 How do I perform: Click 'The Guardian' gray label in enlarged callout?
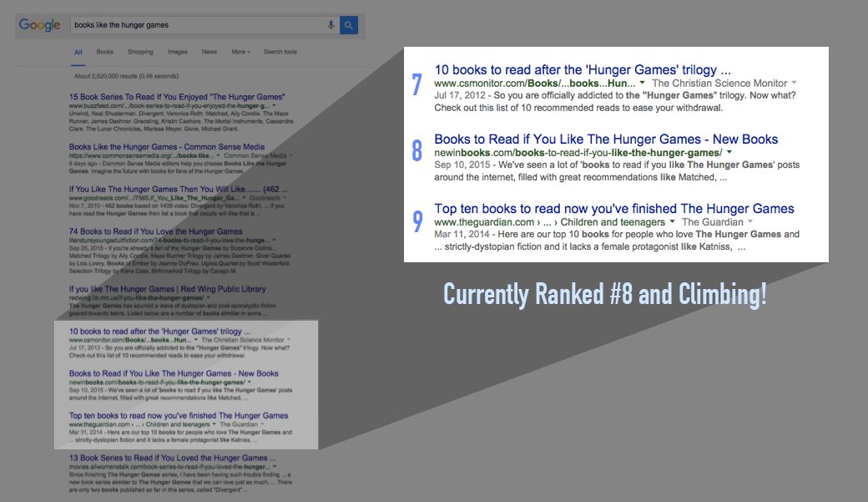point(713,222)
